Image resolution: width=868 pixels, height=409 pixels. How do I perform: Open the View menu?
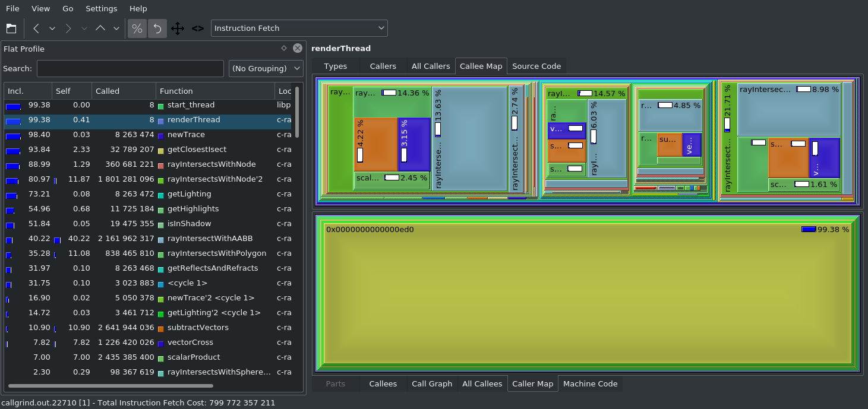pos(41,9)
